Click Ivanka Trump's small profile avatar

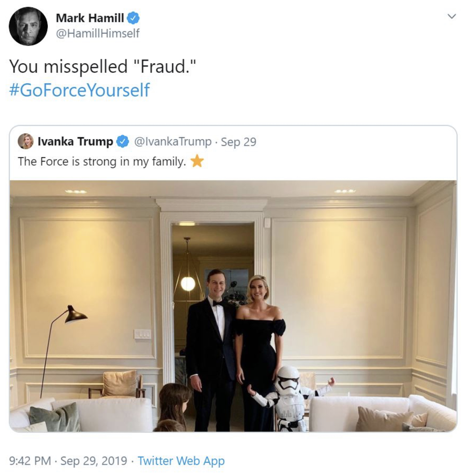coord(26,141)
